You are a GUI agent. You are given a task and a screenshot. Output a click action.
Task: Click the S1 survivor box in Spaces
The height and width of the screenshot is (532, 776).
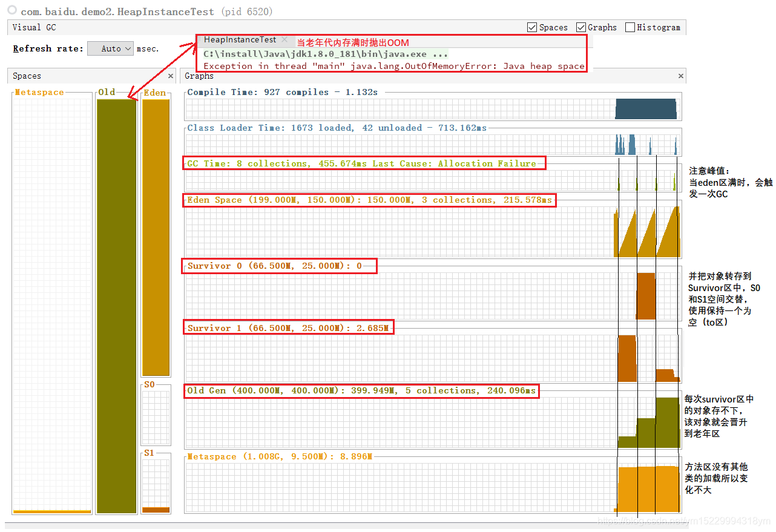(x=156, y=486)
